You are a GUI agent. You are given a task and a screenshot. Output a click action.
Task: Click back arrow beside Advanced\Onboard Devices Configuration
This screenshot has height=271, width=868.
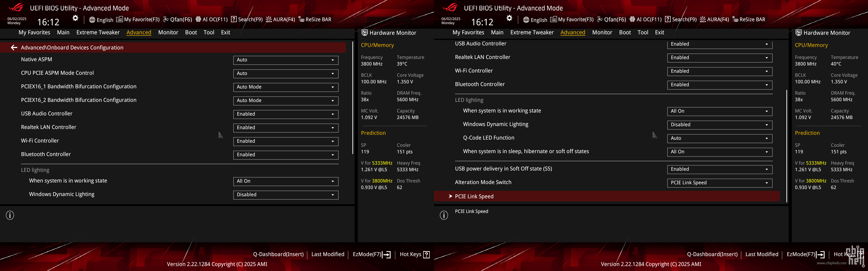coord(14,47)
